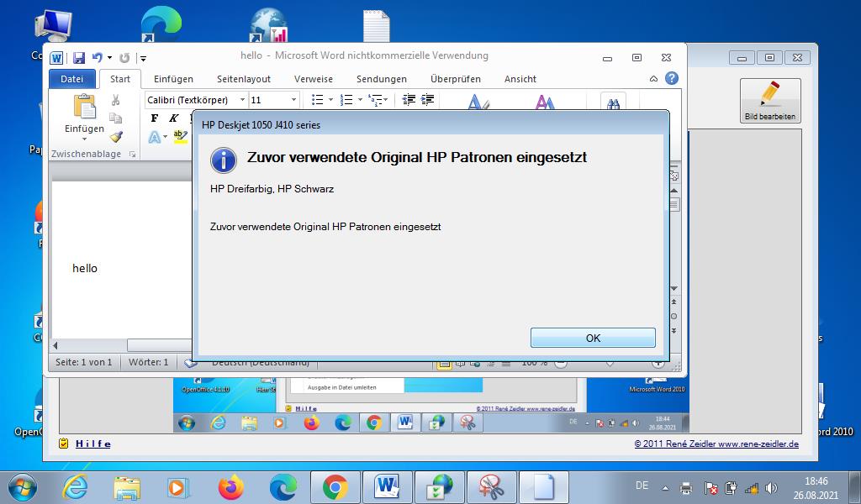This screenshot has width=861, height=504.
Task: Open the volume control in the system tray
Action: coord(772,487)
